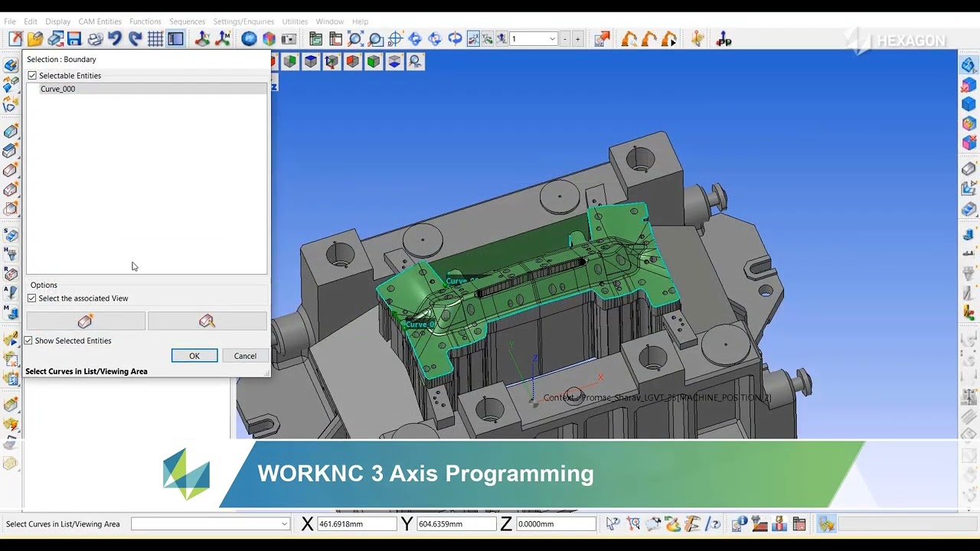Viewport: 980px width, 551px height.
Task: Toggle Show Selected Entities checkbox
Action: (x=28, y=341)
